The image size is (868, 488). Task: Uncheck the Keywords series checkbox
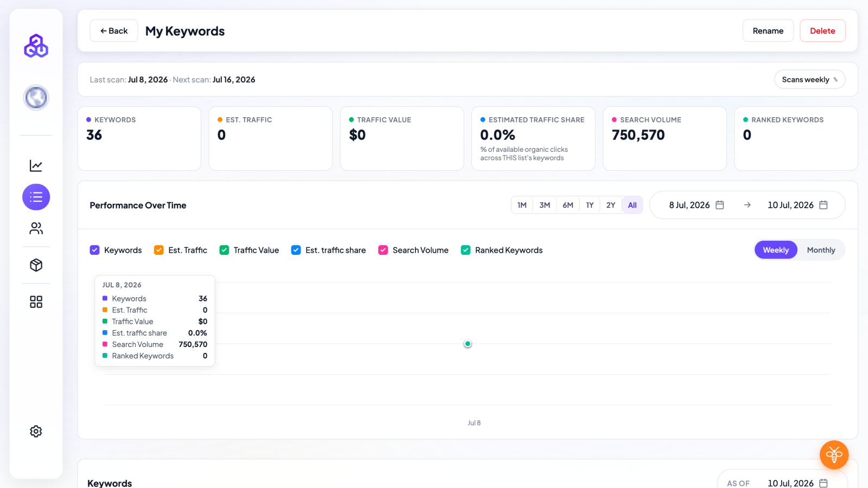pyautogui.click(x=94, y=250)
